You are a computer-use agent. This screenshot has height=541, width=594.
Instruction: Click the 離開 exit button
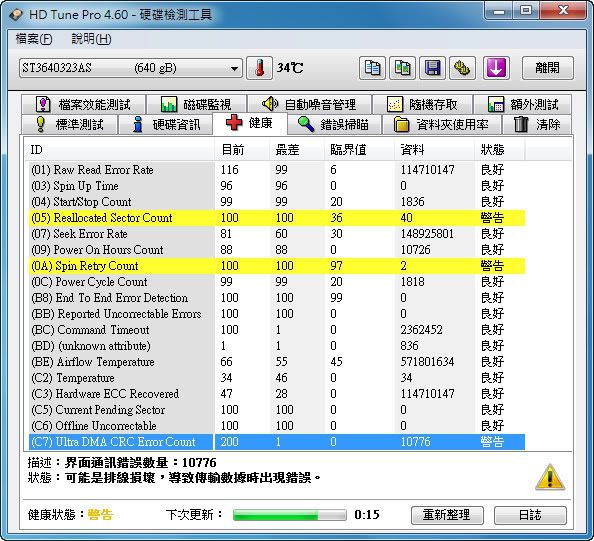pos(547,68)
